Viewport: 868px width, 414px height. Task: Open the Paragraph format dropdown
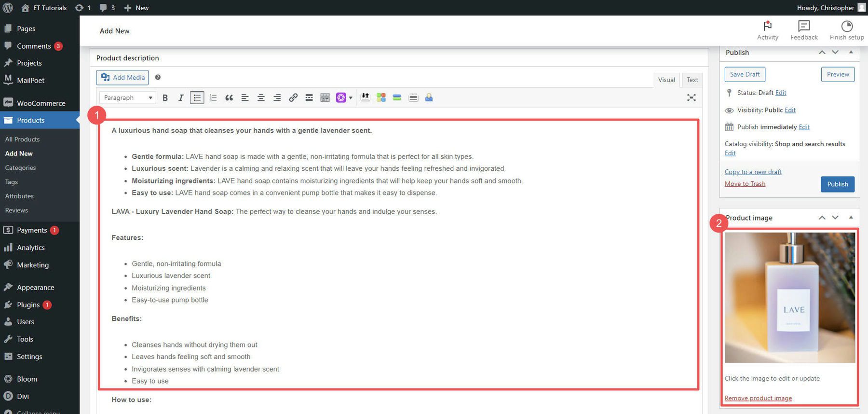click(128, 98)
